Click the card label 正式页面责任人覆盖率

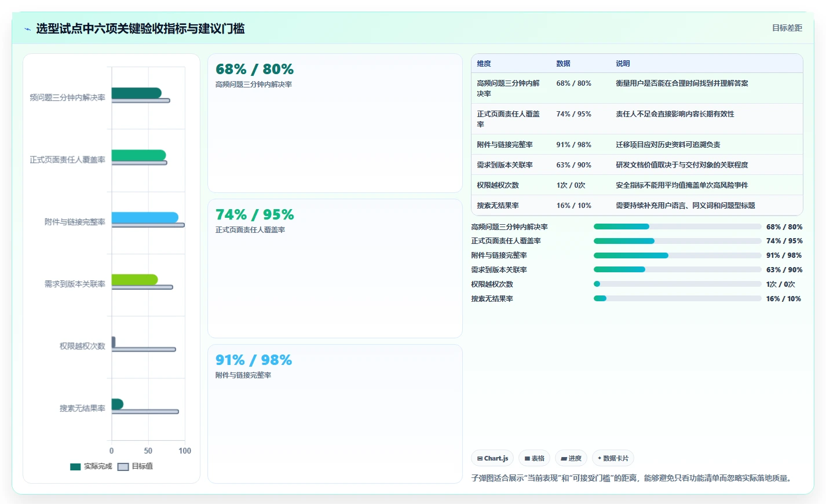coord(250,230)
